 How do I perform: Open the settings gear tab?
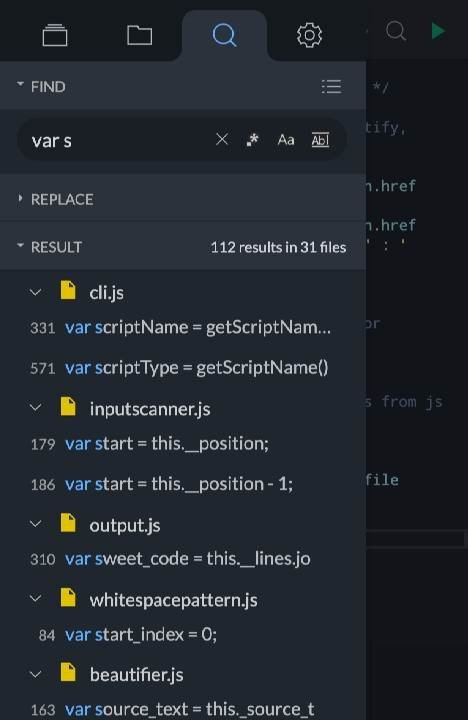coord(309,35)
